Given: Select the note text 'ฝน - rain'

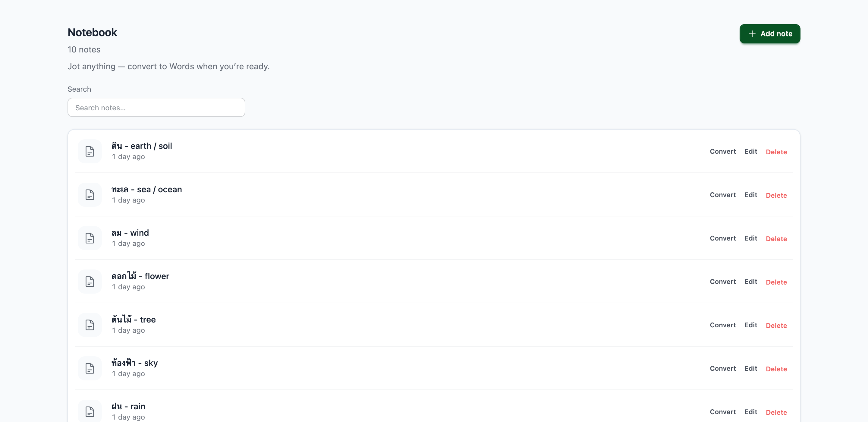Looking at the screenshot, I should [128, 406].
